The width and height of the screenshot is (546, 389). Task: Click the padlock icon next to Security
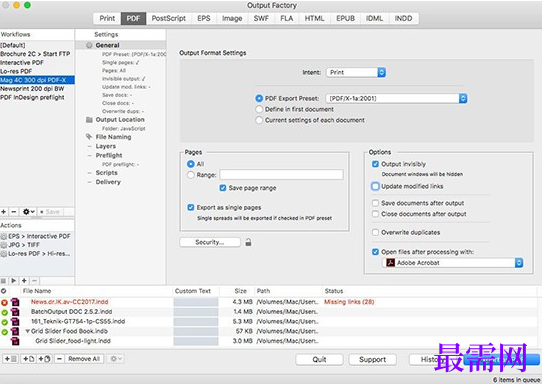click(248, 242)
